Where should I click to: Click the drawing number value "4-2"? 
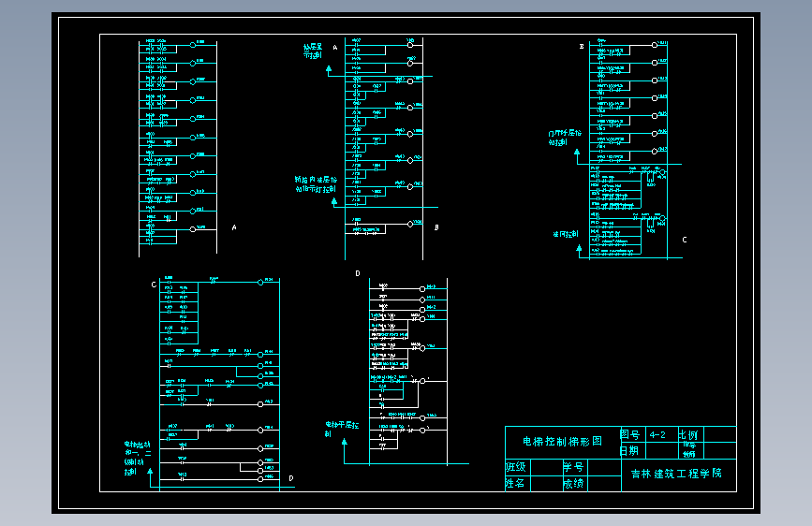[x=657, y=435]
